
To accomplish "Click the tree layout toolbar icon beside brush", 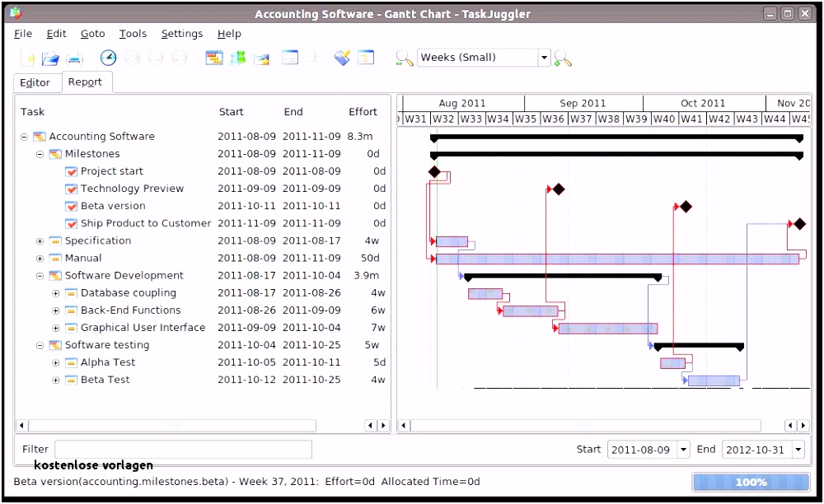I will coord(365,57).
